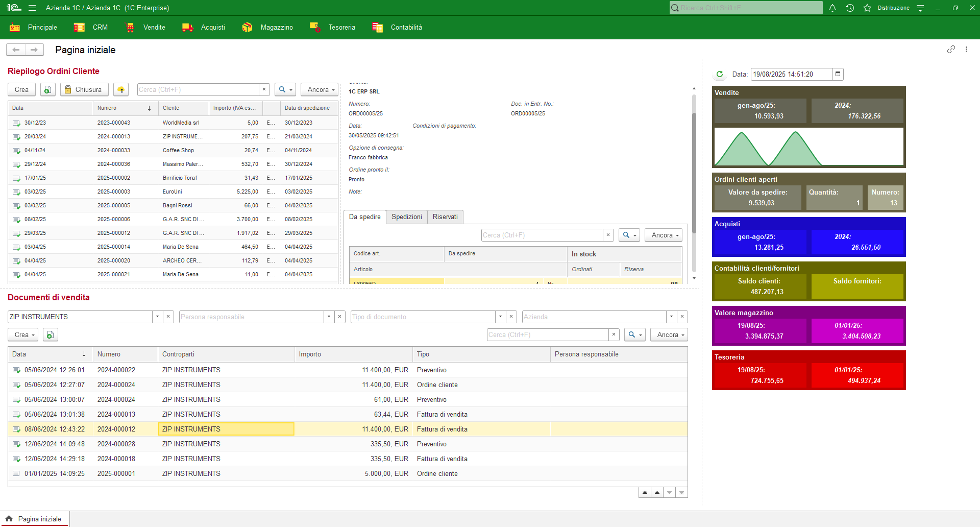Open search dropdown in sales documents

tap(635, 334)
